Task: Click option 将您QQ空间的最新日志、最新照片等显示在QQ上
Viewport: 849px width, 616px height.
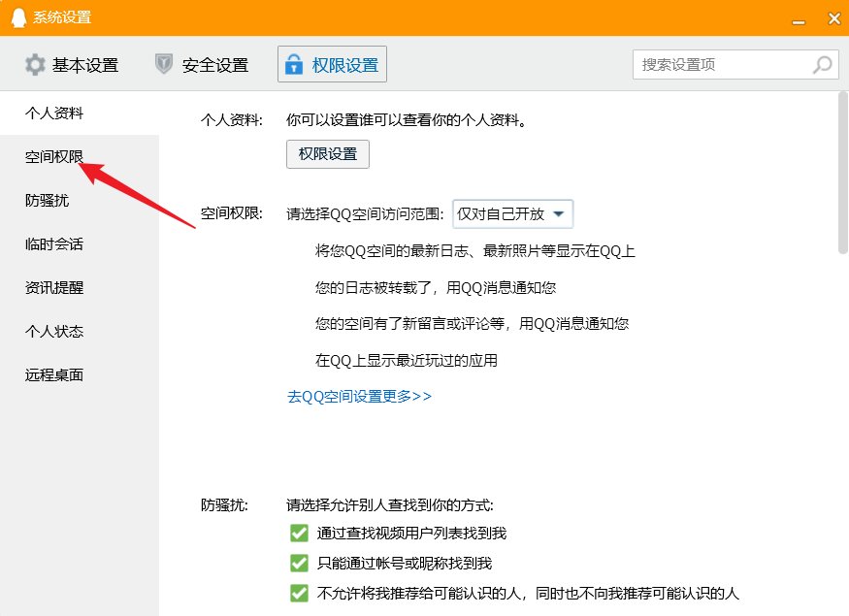Action: pos(474,251)
